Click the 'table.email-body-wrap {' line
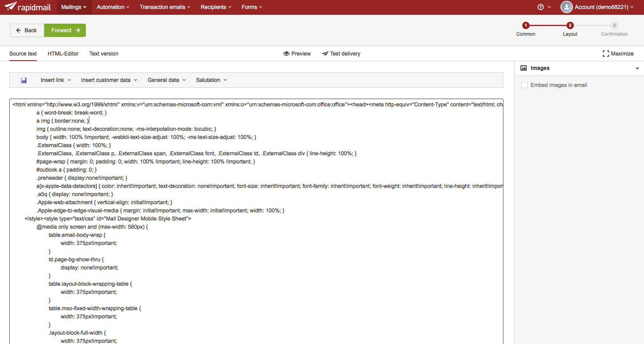644x344 pixels. tap(77, 235)
